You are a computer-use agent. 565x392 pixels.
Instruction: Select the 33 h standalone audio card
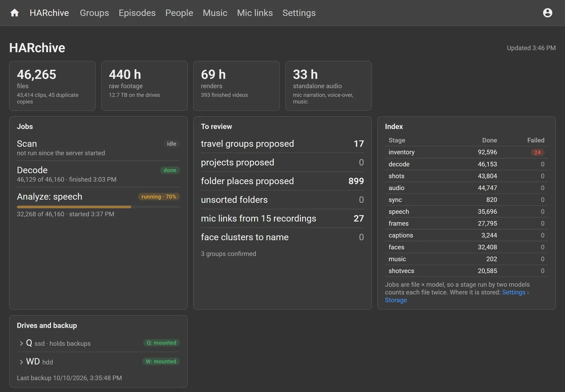coord(328,86)
